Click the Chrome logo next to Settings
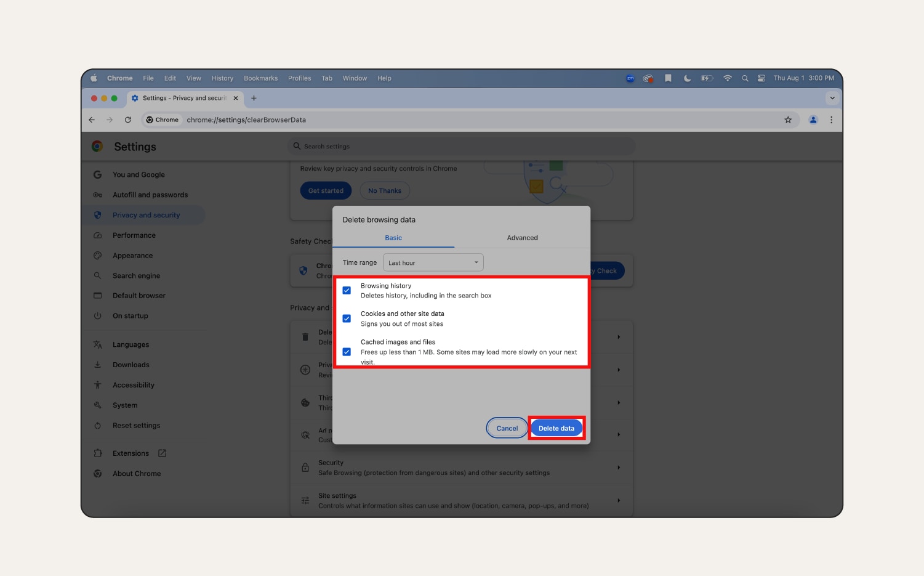The image size is (924, 576). (97, 146)
